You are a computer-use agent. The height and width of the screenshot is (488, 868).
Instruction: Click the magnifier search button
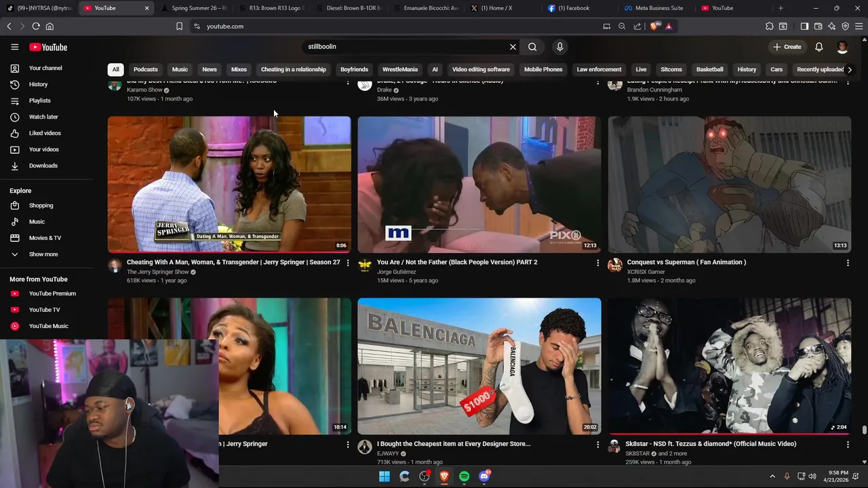coord(532,47)
